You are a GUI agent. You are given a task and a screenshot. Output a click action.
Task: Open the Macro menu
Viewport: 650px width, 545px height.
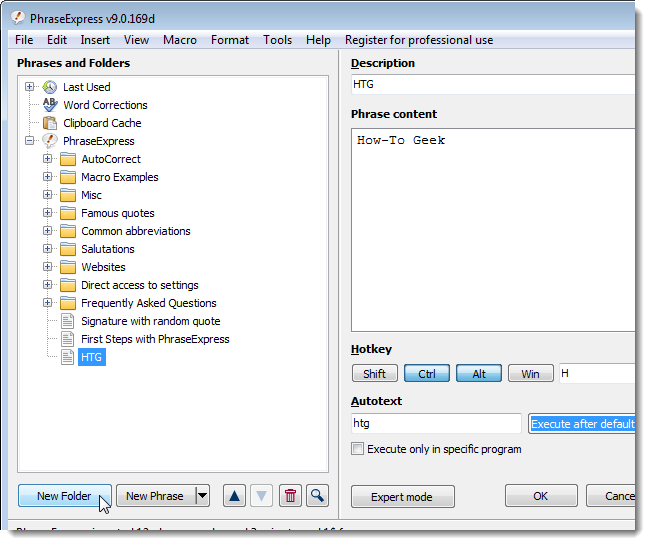pyautogui.click(x=180, y=40)
